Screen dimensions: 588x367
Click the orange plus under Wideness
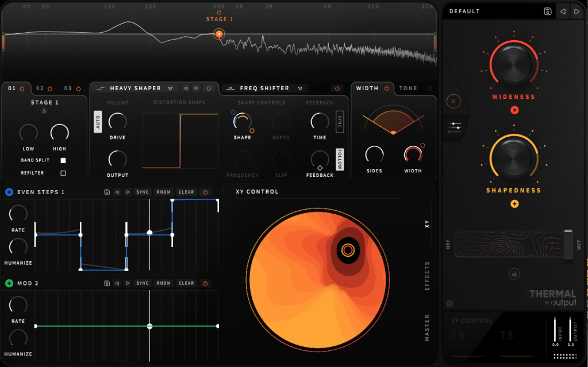point(514,110)
